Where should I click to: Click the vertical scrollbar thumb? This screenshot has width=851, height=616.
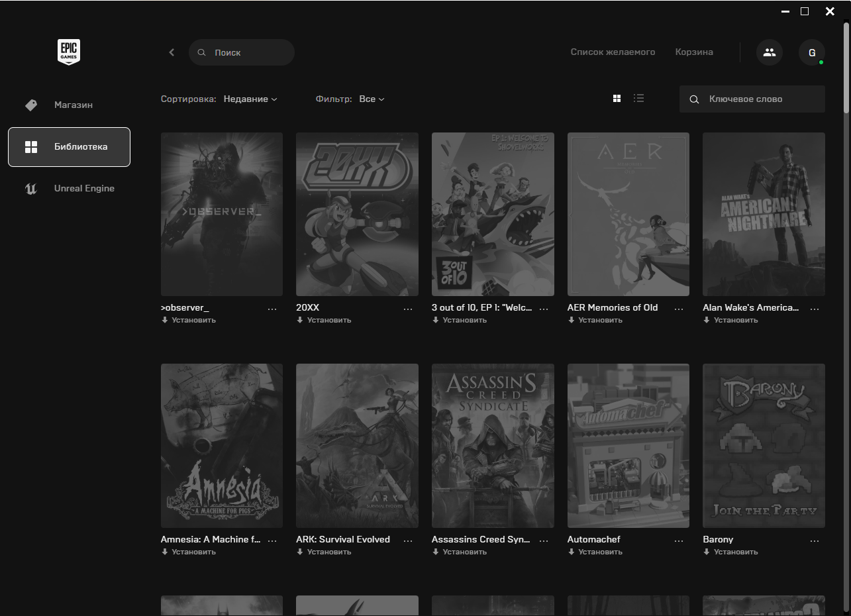(846, 68)
